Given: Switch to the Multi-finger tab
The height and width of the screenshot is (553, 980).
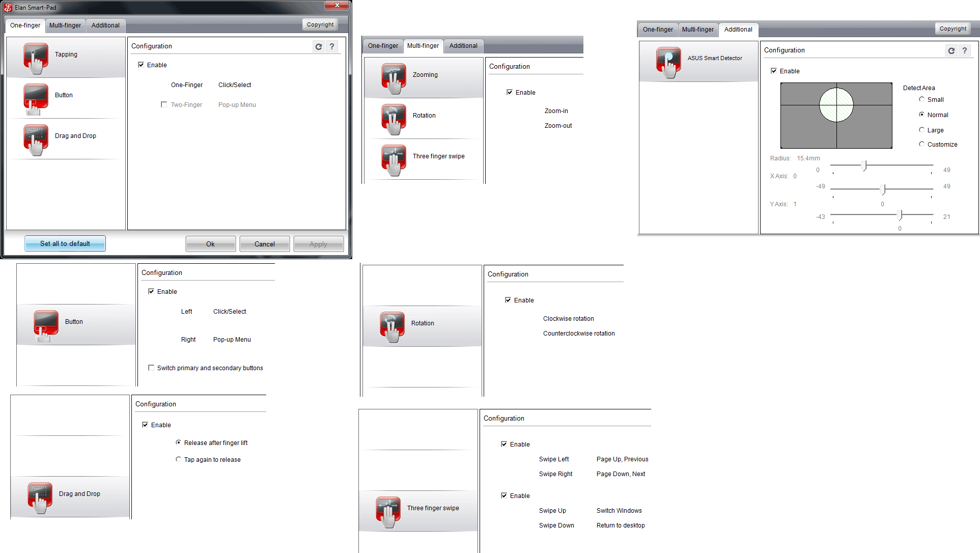Looking at the screenshot, I should [x=65, y=25].
